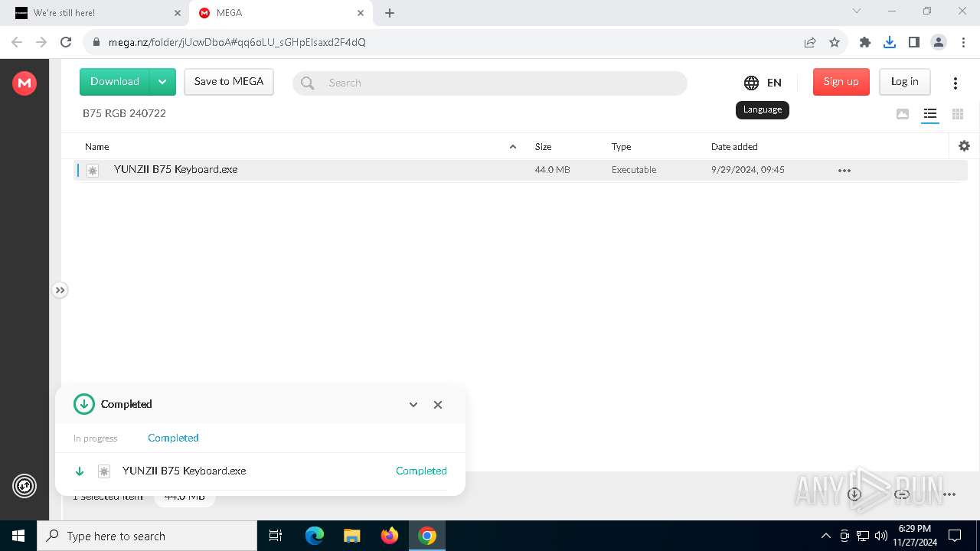The width and height of the screenshot is (980, 551).
Task: Click the red Sign up button
Action: (x=841, y=82)
